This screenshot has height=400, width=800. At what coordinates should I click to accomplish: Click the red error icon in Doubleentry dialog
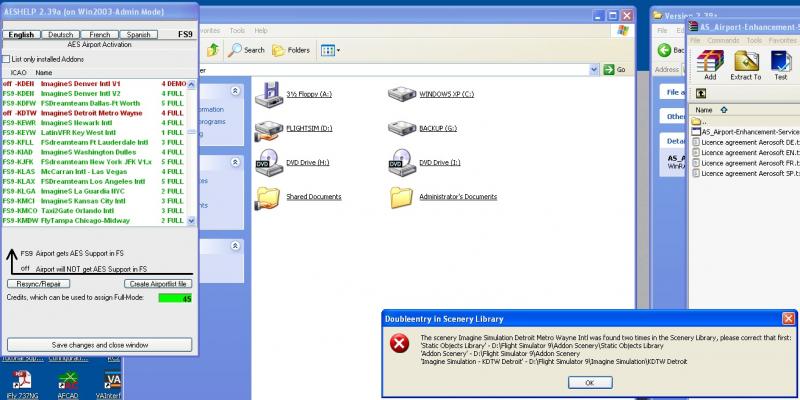click(x=399, y=344)
